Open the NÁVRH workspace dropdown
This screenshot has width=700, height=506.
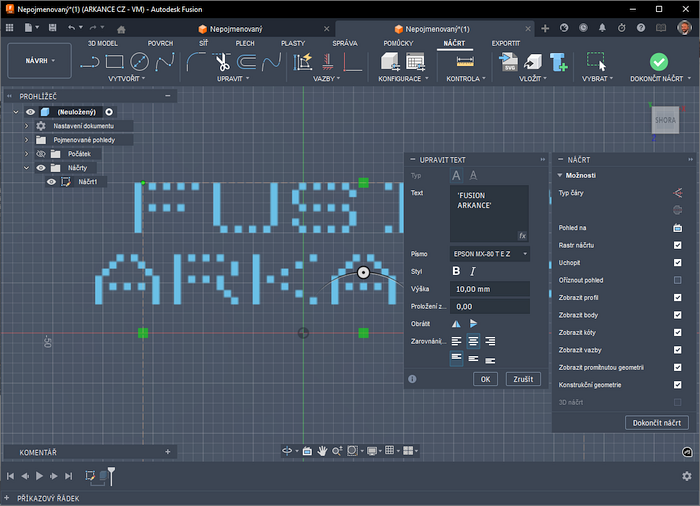[39, 61]
